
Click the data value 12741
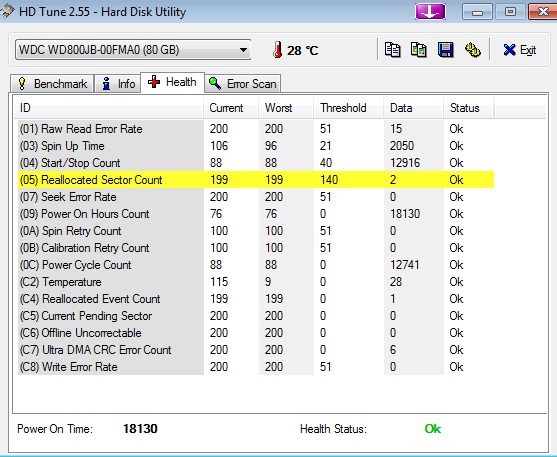(x=405, y=265)
